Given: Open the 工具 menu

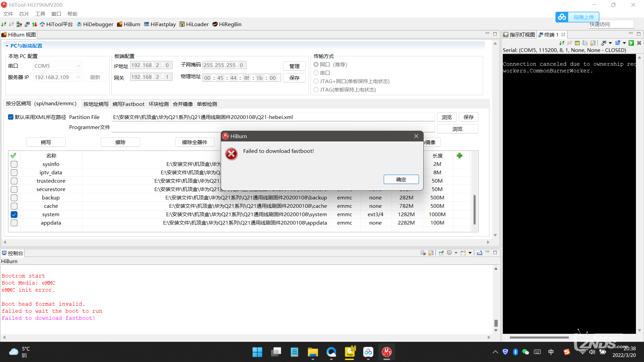Looking at the screenshot, I should point(40,14).
